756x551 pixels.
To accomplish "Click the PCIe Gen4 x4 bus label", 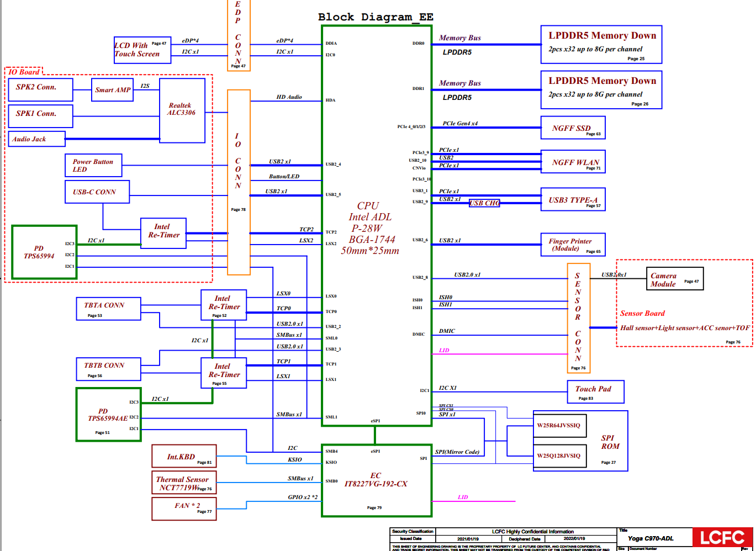I will pos(460,124).
